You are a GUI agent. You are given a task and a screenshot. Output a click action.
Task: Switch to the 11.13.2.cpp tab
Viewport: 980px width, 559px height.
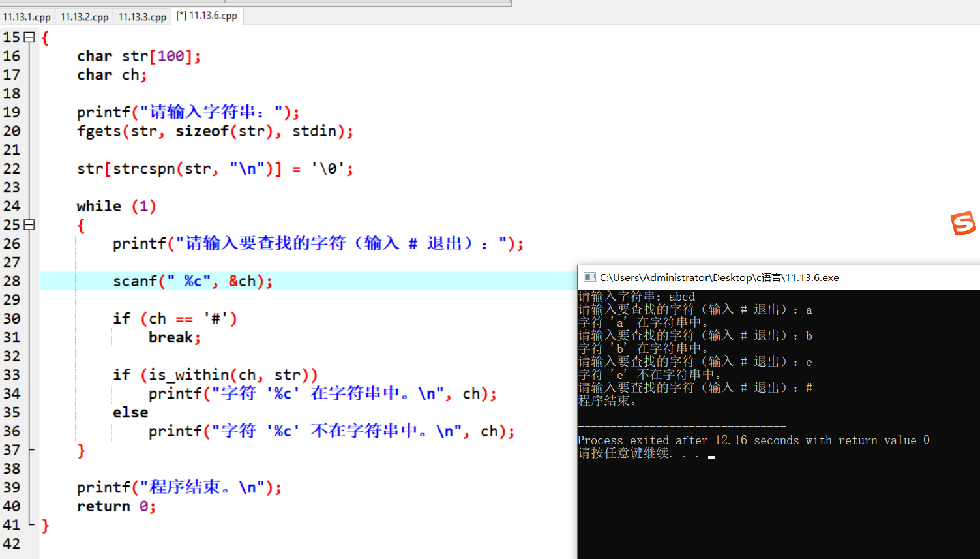click(x=85, y=17)
